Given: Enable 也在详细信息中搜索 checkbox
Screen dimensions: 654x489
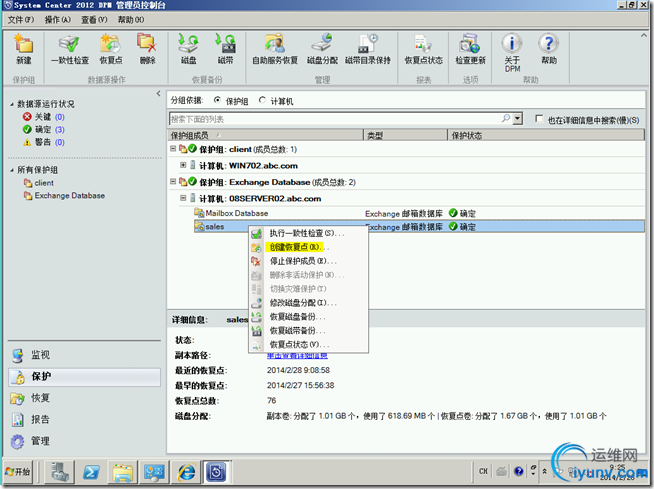Looking at the screenshot, I should click(x=539, y=119).
